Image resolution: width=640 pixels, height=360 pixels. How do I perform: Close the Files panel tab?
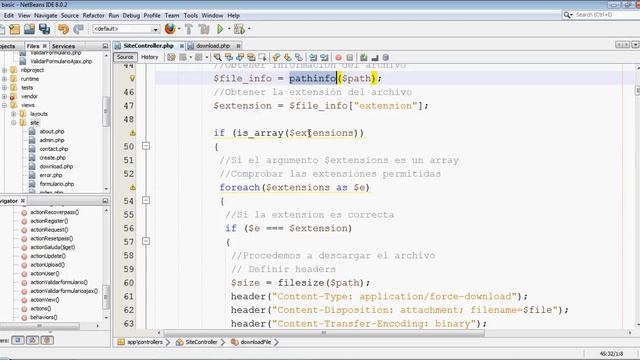pos(45,46)
